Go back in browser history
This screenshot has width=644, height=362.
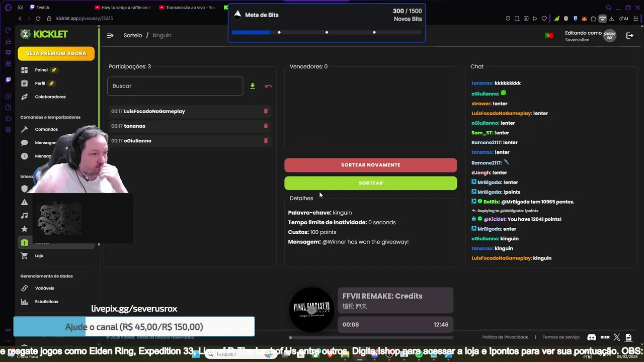20,19
